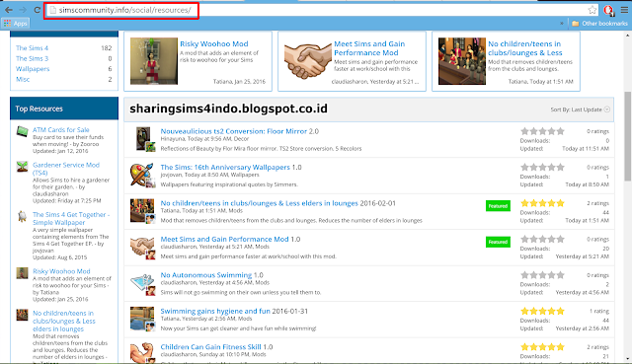Screen dimensions: 632x364
Task: Open the featured No children/teens in clubs/lounges card title
Action: click(524, 48)
